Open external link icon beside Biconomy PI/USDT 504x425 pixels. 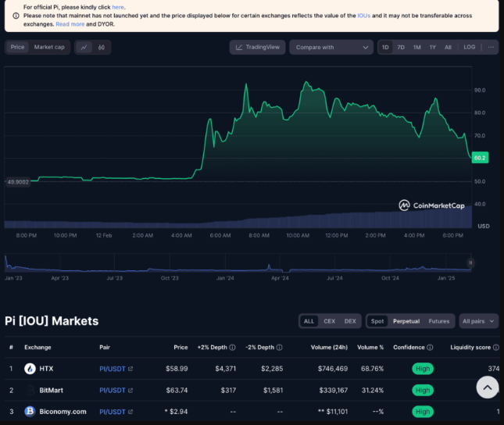coord(130,412)
